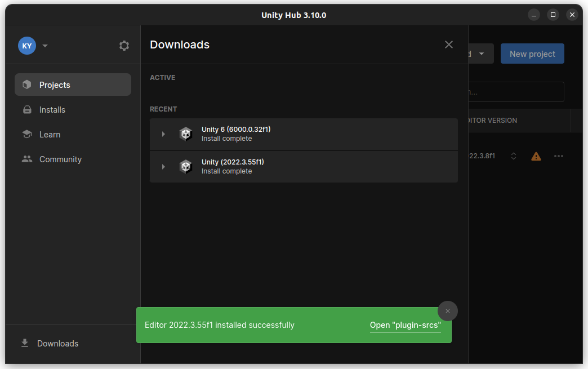Select the Unity 6 (6000.0.32f1) title text

(236, 130)
